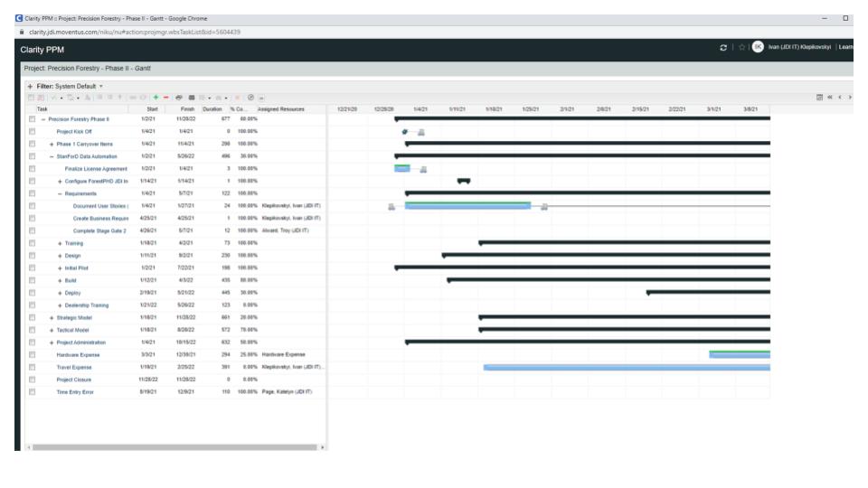The image size is (868, 488).
Task: Click the Project Kick Off milestone diamond
Action: (x=405, y=132)
